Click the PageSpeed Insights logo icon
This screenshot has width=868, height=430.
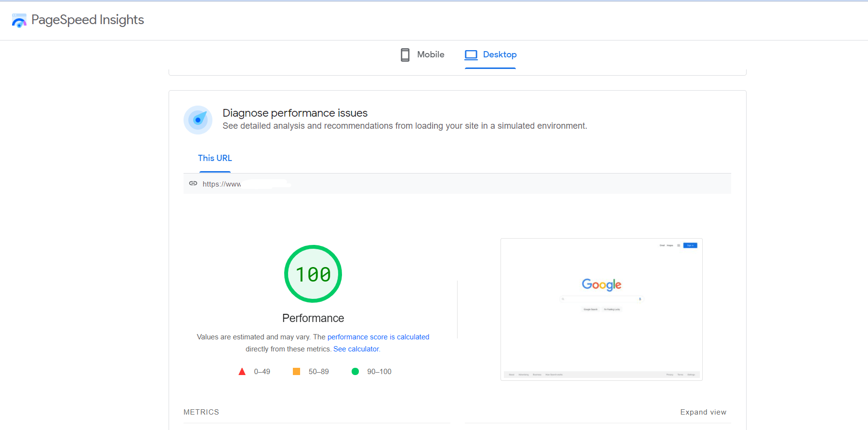(x=19, y=20)
